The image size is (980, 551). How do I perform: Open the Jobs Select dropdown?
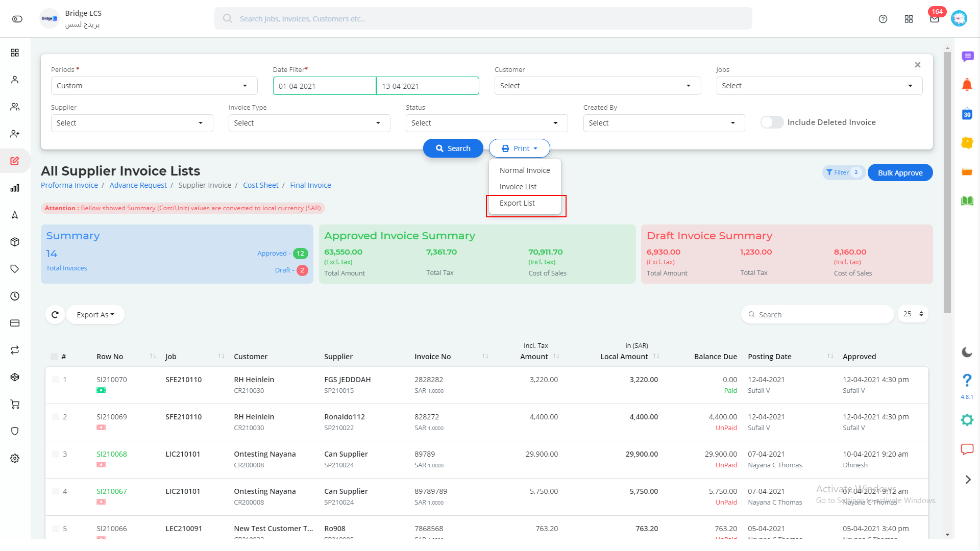tap(819, 86)
